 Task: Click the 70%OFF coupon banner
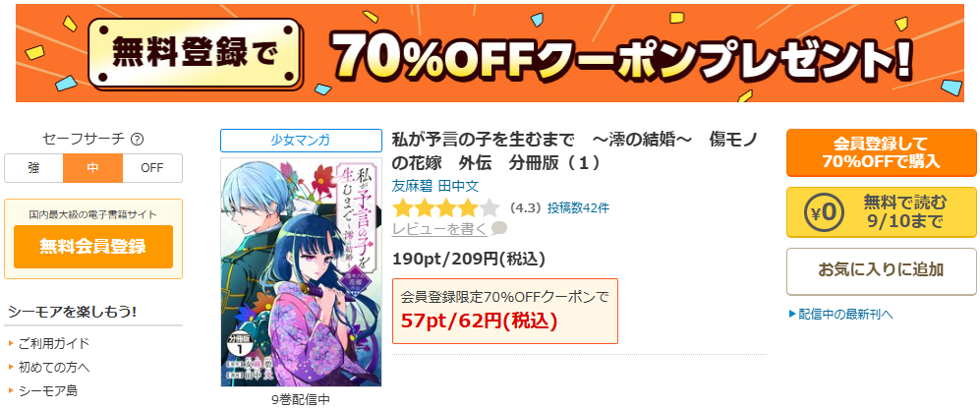click(x=490, y=53)
